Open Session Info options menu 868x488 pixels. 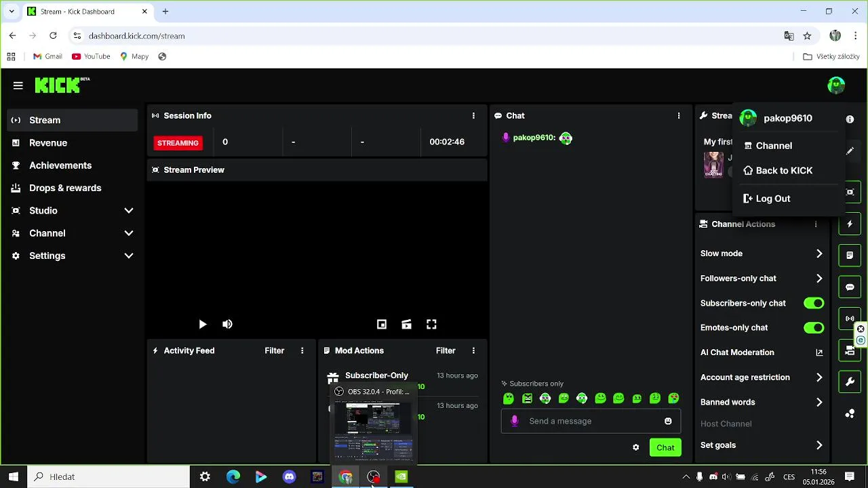(473, 116)
